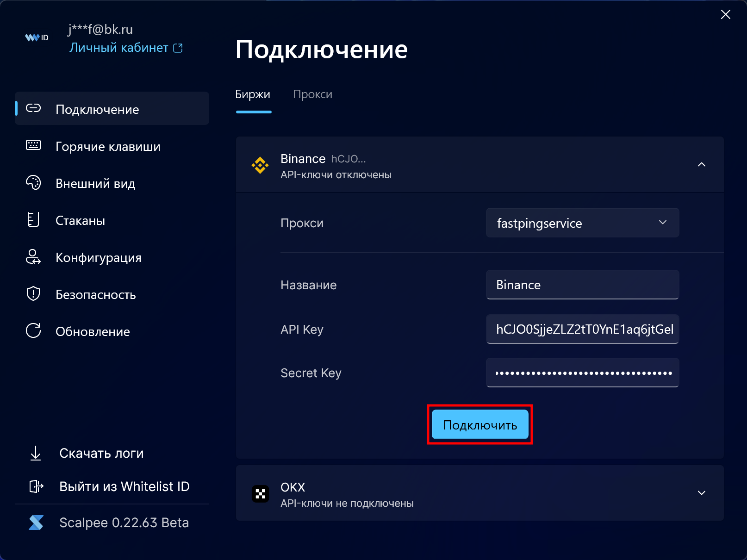Viewport: 747px width, 560px height.
Task: Collapse the Binance exchange section
Action: coord(701,165)
